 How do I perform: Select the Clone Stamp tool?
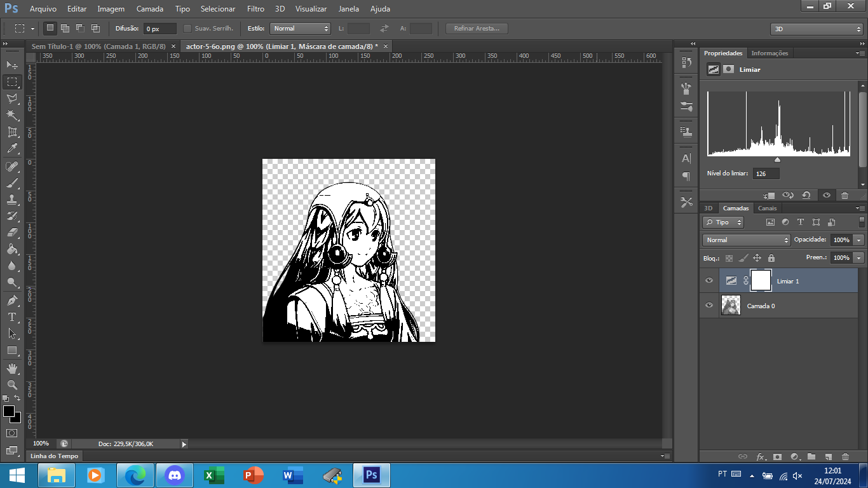point(12,200)
